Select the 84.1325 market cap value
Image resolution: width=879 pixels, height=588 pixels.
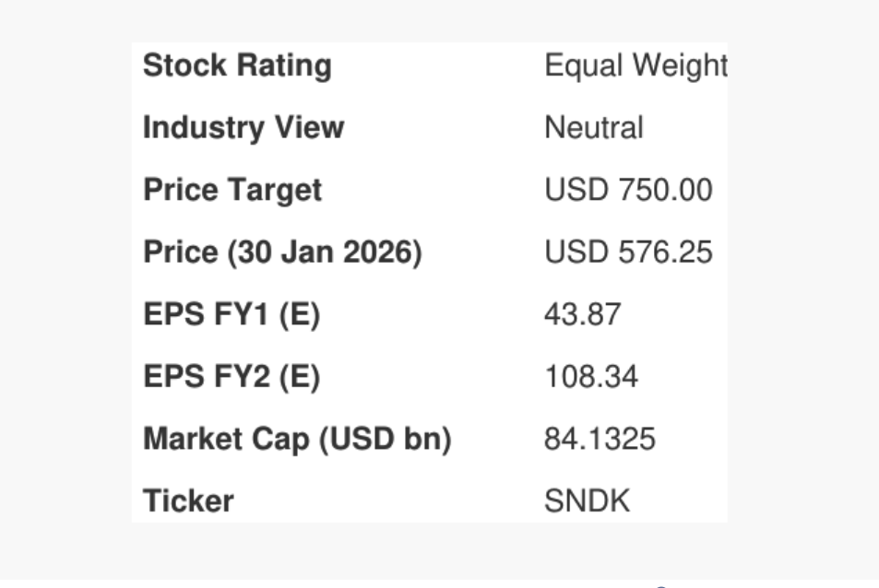point(600,440)
